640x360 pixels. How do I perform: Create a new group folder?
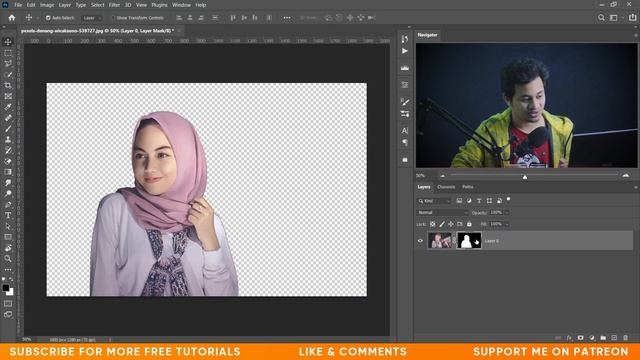(603, 338)
